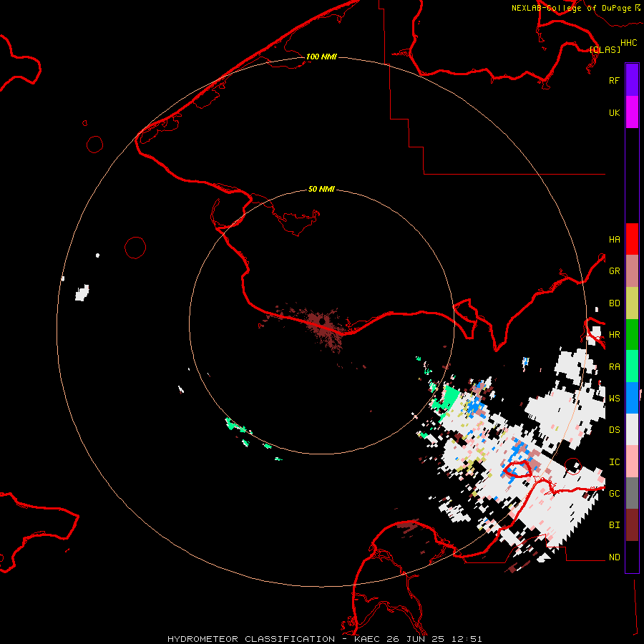Click the 50 NMI range ring label
This screenshot has width=644, height=644.
point(321,189)
